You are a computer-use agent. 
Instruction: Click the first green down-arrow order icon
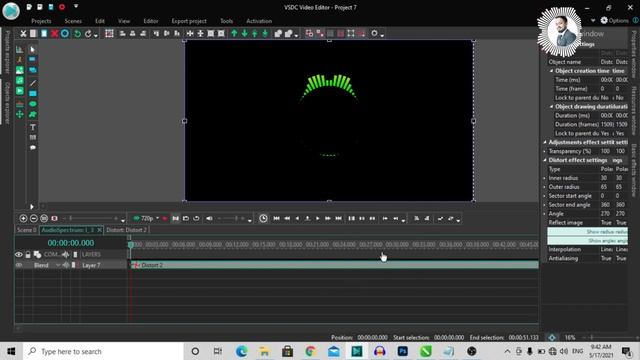tap(244, 33)
